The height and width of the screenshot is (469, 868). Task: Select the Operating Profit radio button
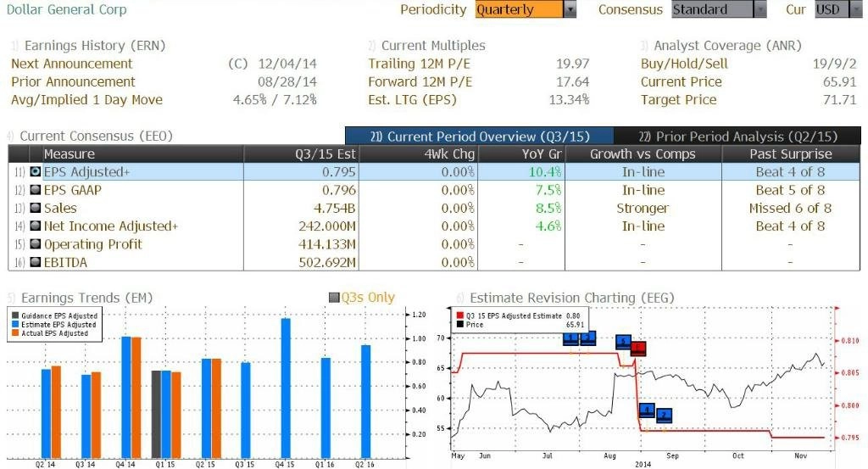(36, 244)
